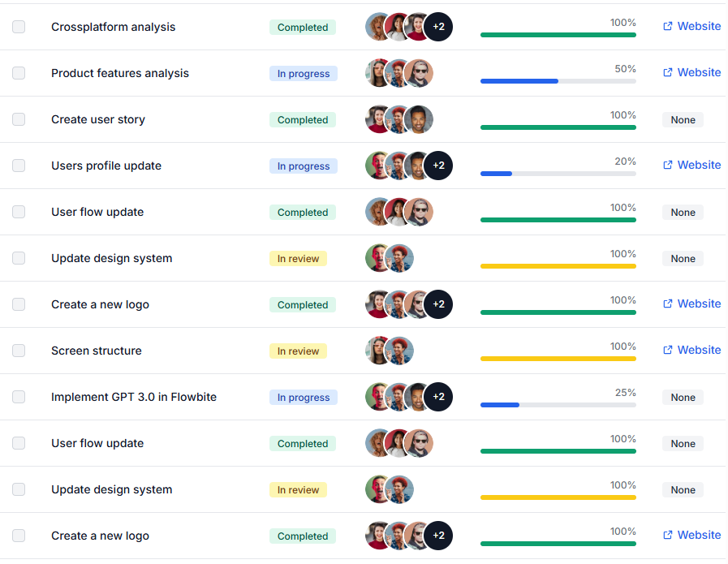This screenshot has width=728, height=564.
Task: Click the Completed status badge on Create user story
Action: [x=302, y=119]
